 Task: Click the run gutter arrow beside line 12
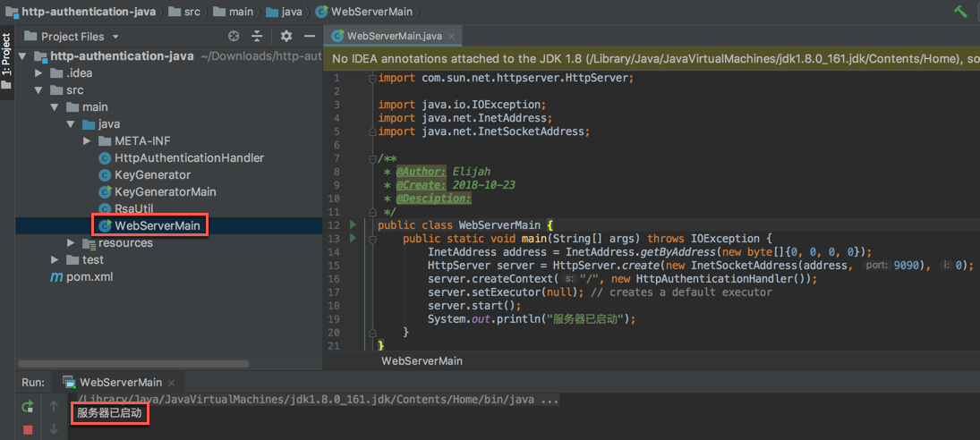coord(353,225)
